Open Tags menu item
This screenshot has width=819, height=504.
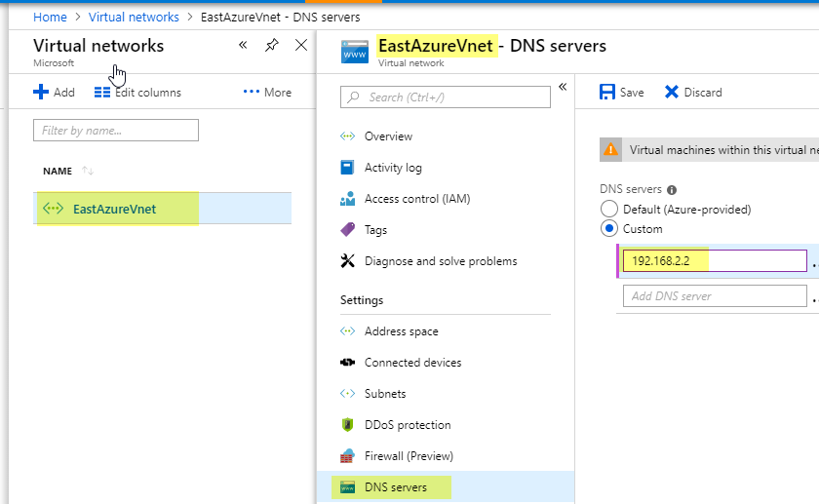(375, 230)
